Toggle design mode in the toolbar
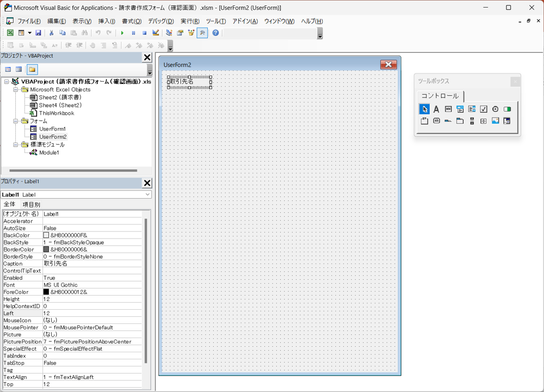544x392 pixels. pyautogui.click(x=156, y=33)
